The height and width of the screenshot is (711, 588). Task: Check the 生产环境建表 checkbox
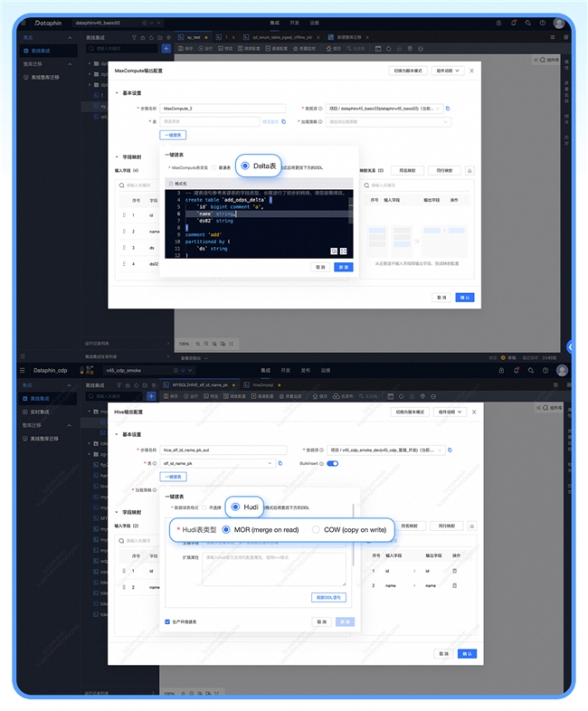click(167, 621)
